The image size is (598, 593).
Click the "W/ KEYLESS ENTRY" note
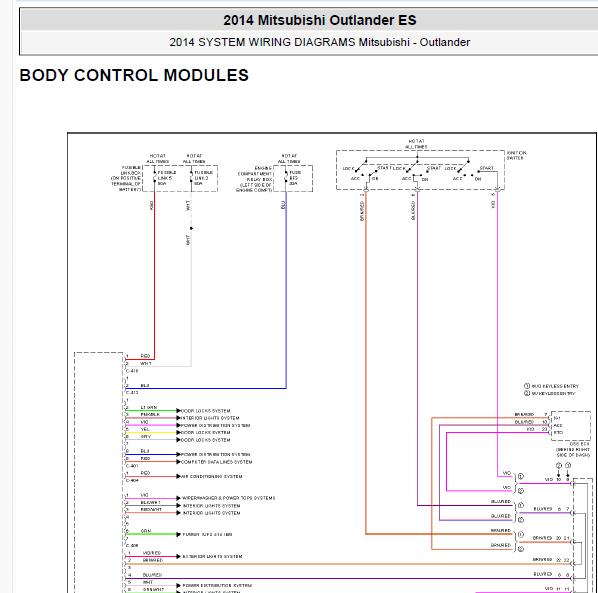[x=550, y=393]
